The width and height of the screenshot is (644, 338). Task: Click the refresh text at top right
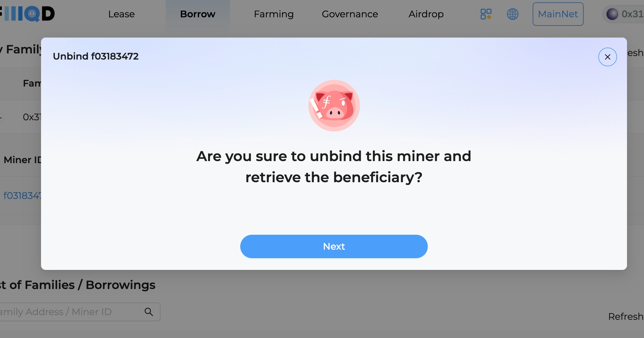pyautogui.click(x=635, y=53)
